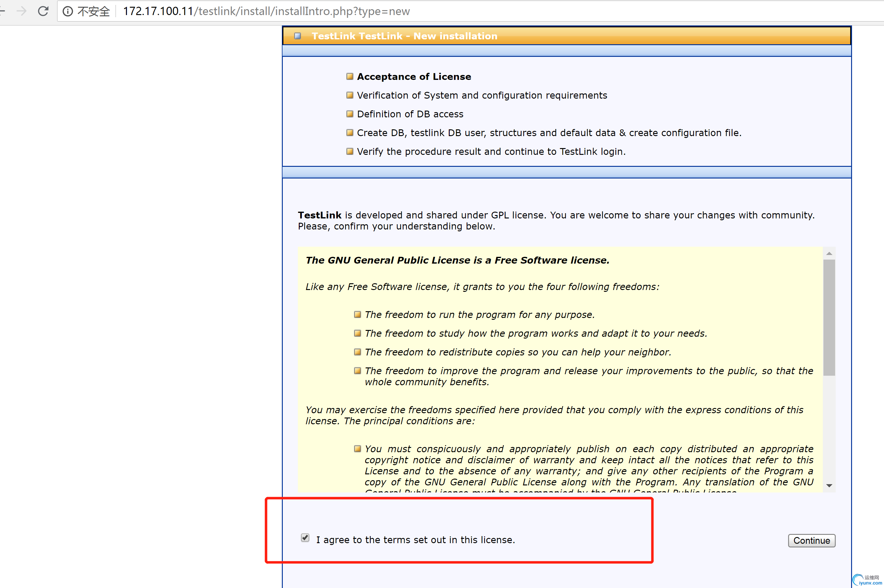This screenshot has height=588, width=884.
Task: Click "The freedom to redistribute copies" line
Action: [518, 352]
